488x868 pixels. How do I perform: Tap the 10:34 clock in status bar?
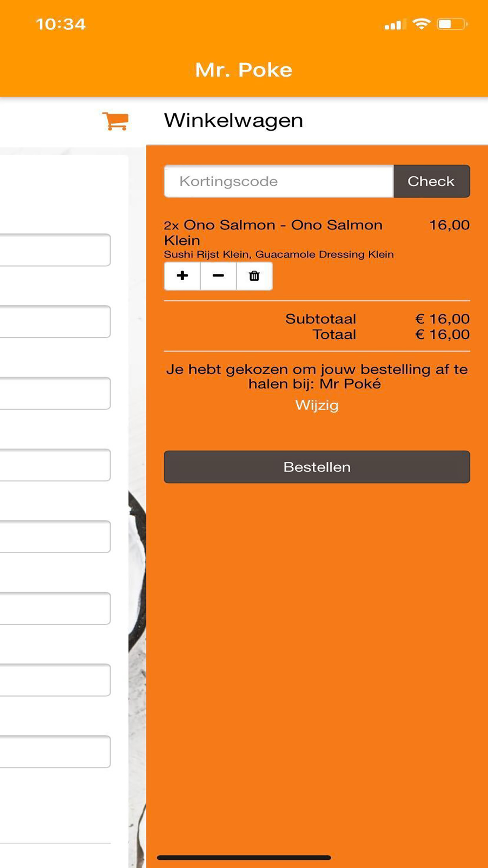(x=61, y=24)
